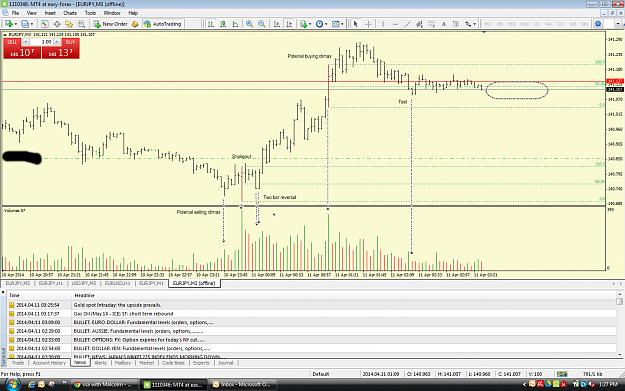
Task: Open dropdown at far right of toolbar
Action: point(618,24)
